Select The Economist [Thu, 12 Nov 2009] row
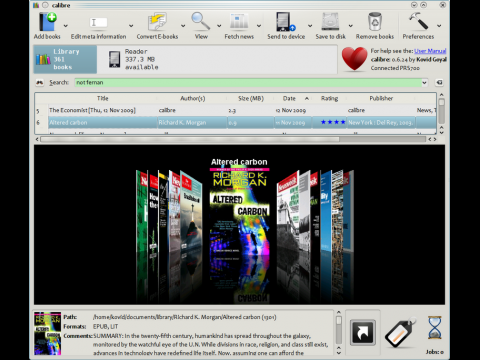Screen dimensions: 480x360 [235, 110]
